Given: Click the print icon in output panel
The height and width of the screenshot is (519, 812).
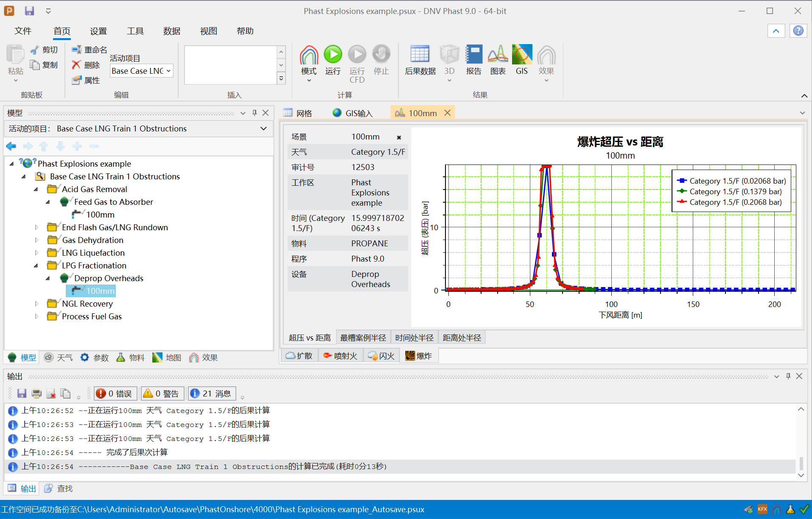Looking at the screenshot, I should pyautogui.click(x=36, y=393).
